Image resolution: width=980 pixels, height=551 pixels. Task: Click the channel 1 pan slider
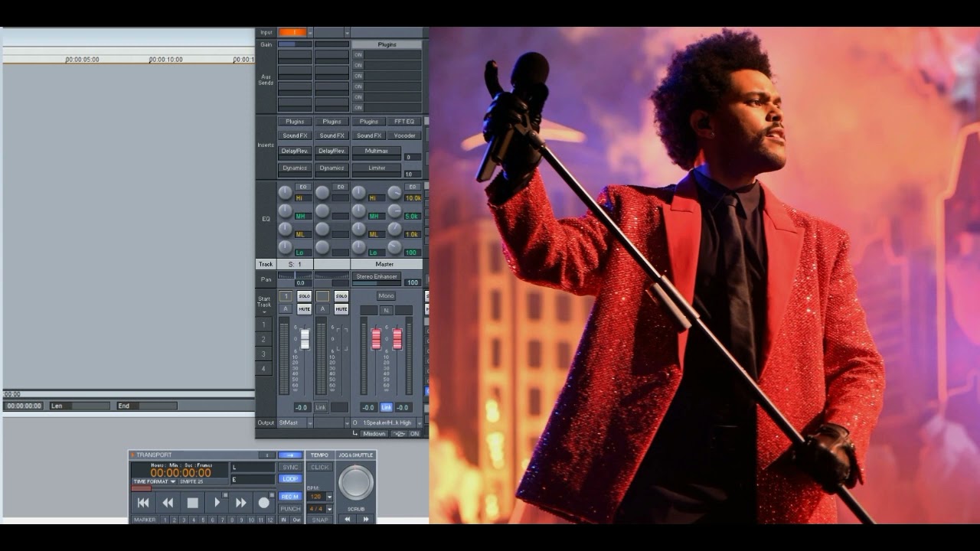coord(295,275)
